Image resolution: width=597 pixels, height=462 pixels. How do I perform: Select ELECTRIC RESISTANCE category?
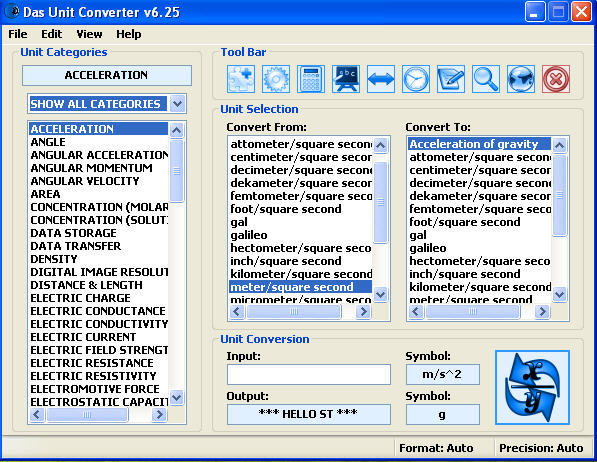tap(99, 363)
